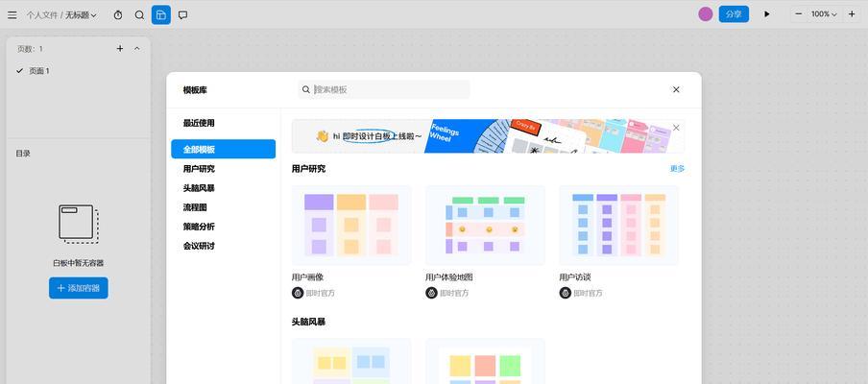Image resolution: width=868 pixels, height=384 pixels.
Task: Click 更多 link for 用户研究
Action: click(x=677, y=169)
